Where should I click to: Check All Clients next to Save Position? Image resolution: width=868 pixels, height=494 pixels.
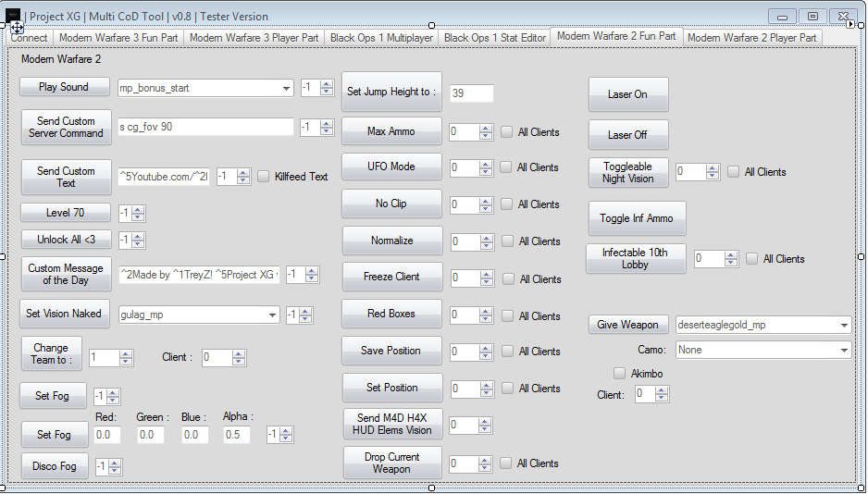pos(506,352)
